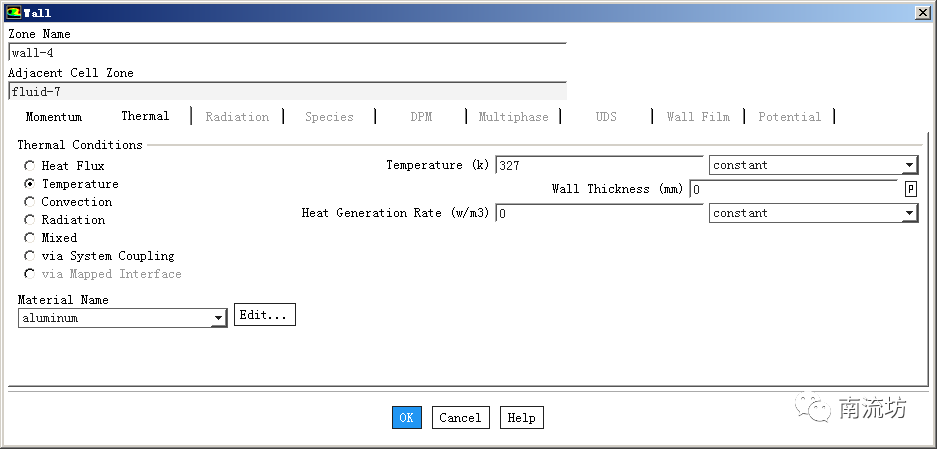Click the P parameter button beside Wall Thickness
The image size is (937, 449).
tap(911, 189)
